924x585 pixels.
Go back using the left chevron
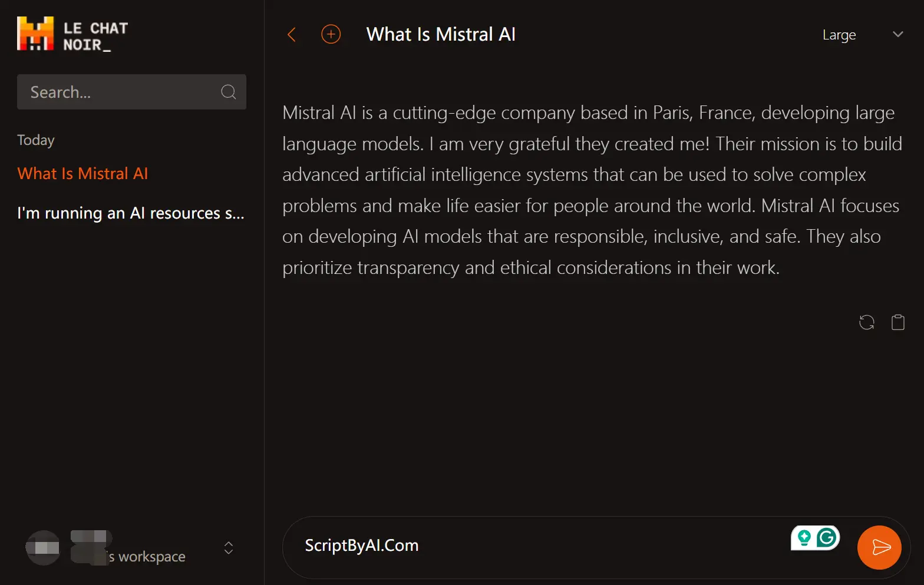point(291,35)
